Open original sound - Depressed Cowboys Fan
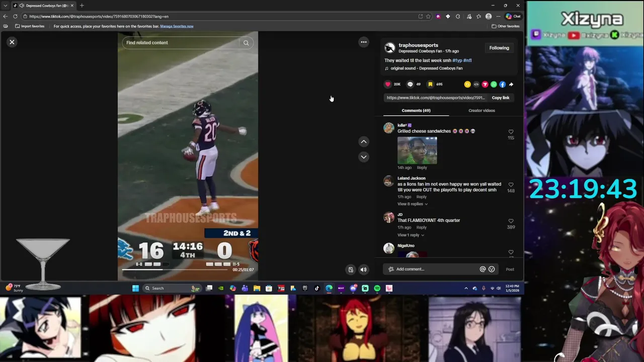 [427, 68]
